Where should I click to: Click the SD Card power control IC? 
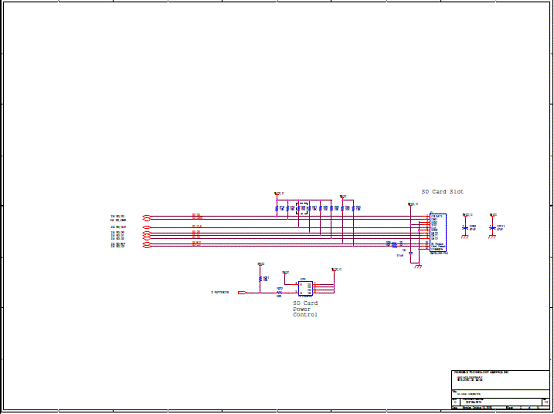click(305, 288)
